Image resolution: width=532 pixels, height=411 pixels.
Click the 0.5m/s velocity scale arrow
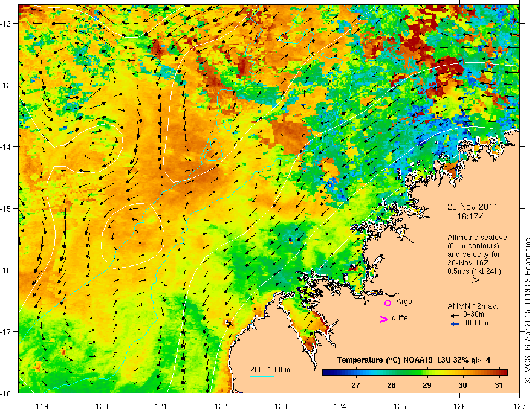click(467, 280)
